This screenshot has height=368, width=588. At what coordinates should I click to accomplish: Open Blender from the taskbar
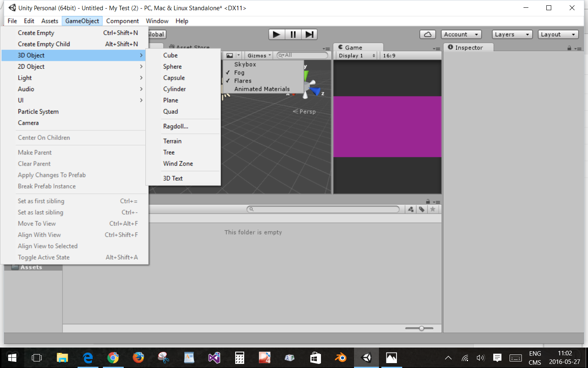pos(341,358)
